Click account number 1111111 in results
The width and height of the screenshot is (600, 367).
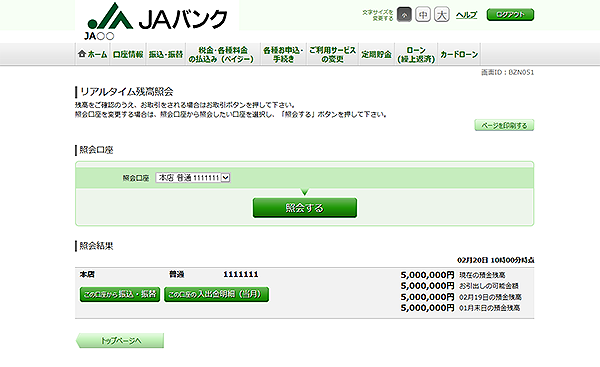pos(241,274)
